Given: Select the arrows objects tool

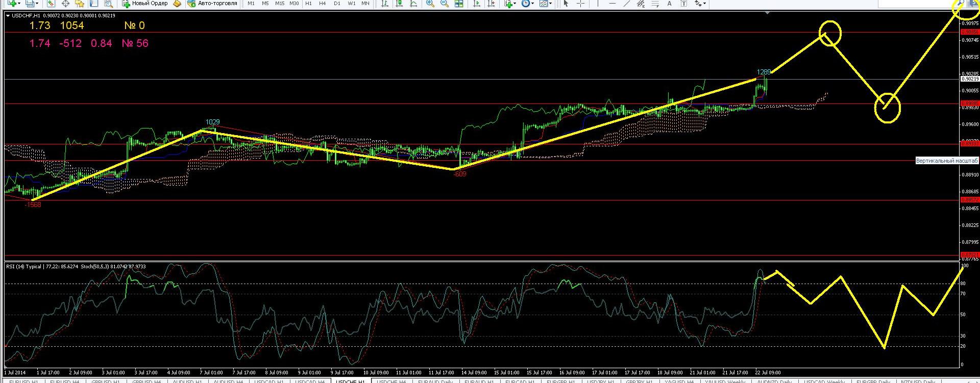Looking at the screenshot, I should (x=698, y=4).
